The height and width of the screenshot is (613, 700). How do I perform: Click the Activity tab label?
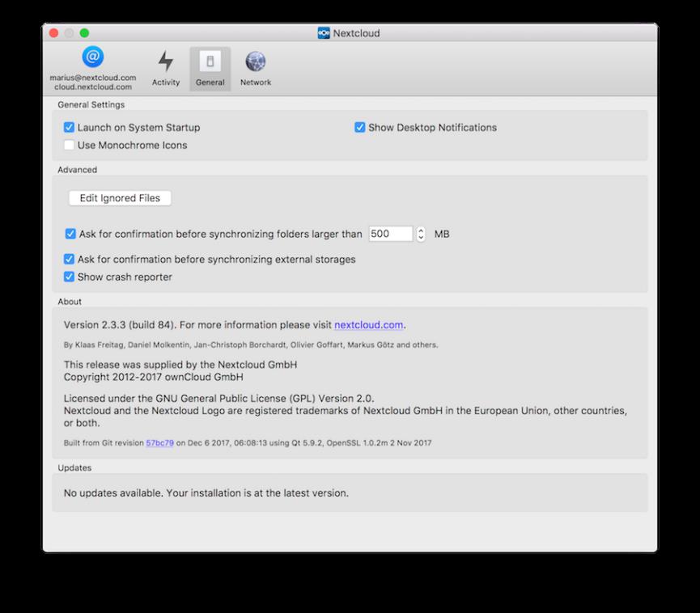coord(166,82)
